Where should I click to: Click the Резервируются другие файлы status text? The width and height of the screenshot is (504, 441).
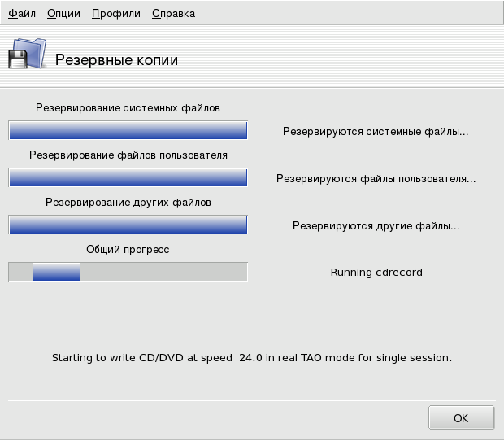pyautogui.click(x=376, y=225)
